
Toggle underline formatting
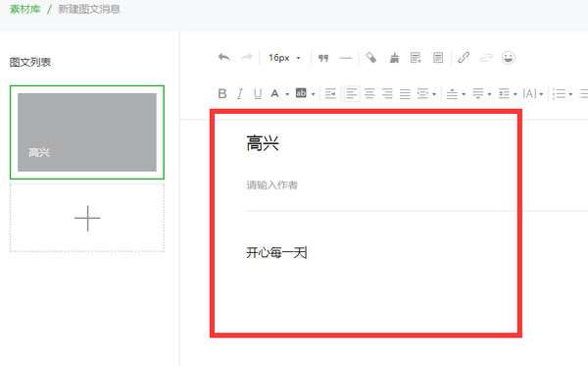coord(258,93)
